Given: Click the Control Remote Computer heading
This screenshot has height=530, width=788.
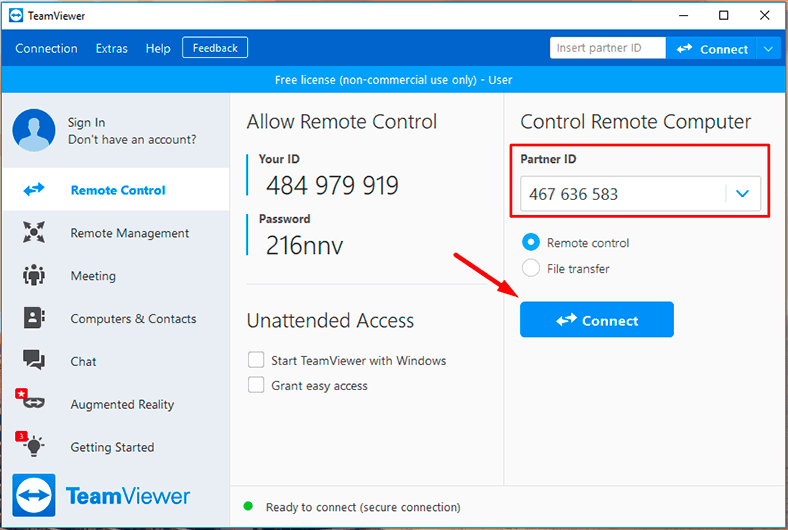Looking at the screenshot, I should pyautogui.click(x=635, y=122).
